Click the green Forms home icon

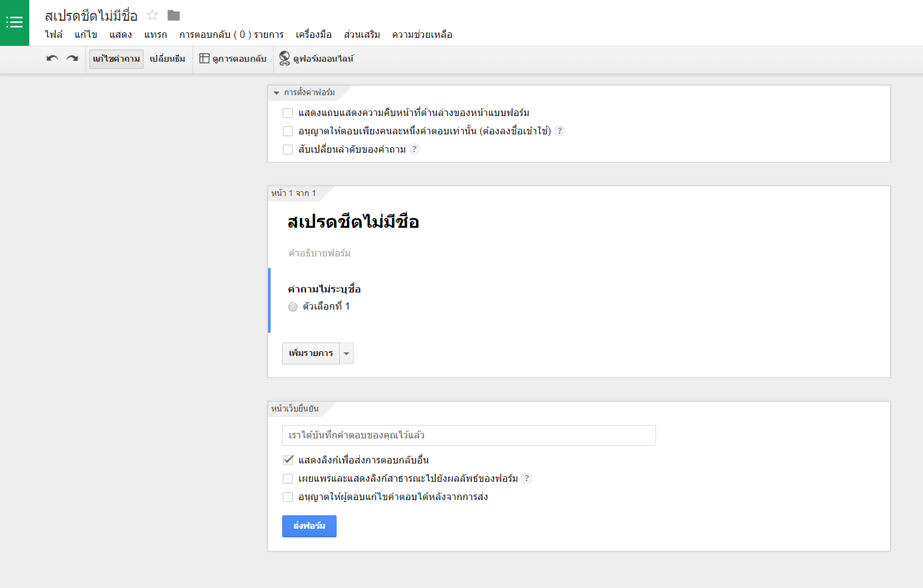pos(14,23)
